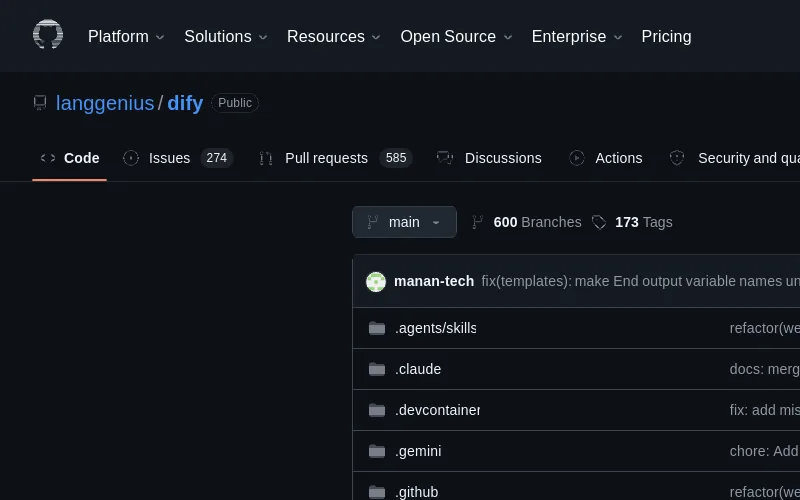Open the .claude folder
Image resolution: width=800 pixels, height=500 pixels.
tap(418, 369)
